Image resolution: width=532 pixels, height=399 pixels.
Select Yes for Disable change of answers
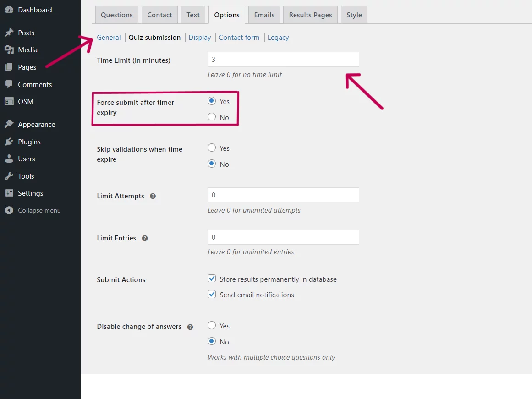pos(212,325)
